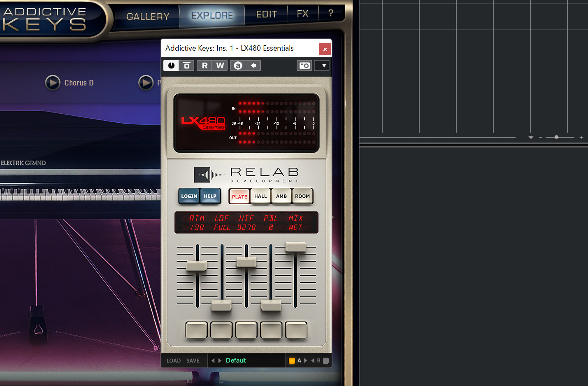588x386 pixels.
Task: Click the LOGIN button
Action: point(189,196)
